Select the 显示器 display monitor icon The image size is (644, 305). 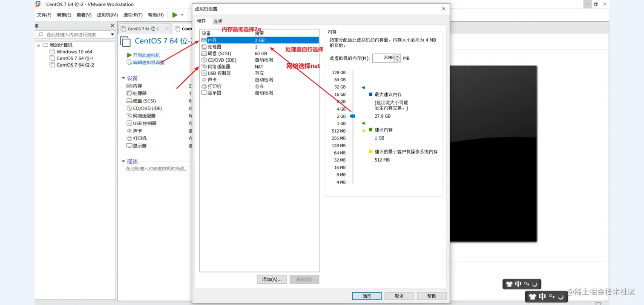coord(204,93)
